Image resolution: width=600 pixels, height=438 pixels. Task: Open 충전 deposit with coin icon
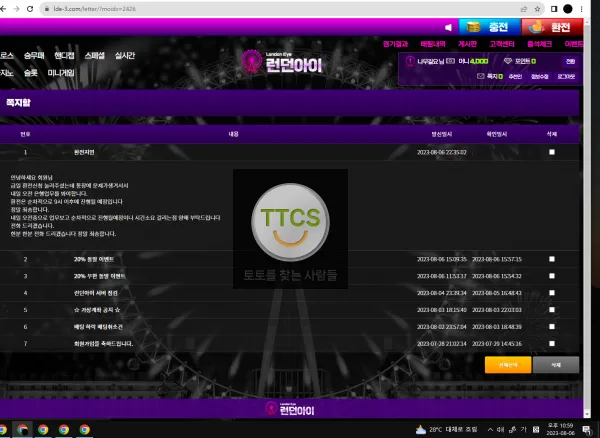489,27
